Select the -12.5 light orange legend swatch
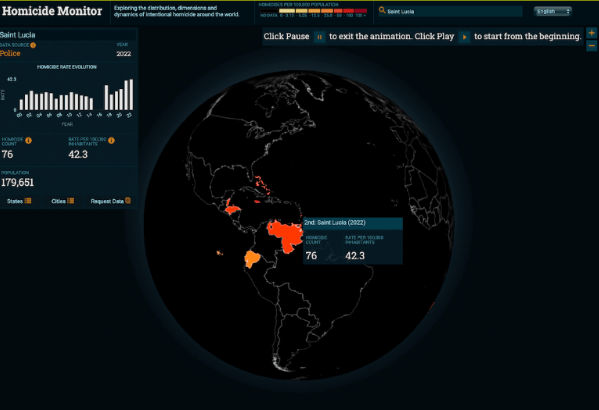The image size is (599, 410). (314, 11)
